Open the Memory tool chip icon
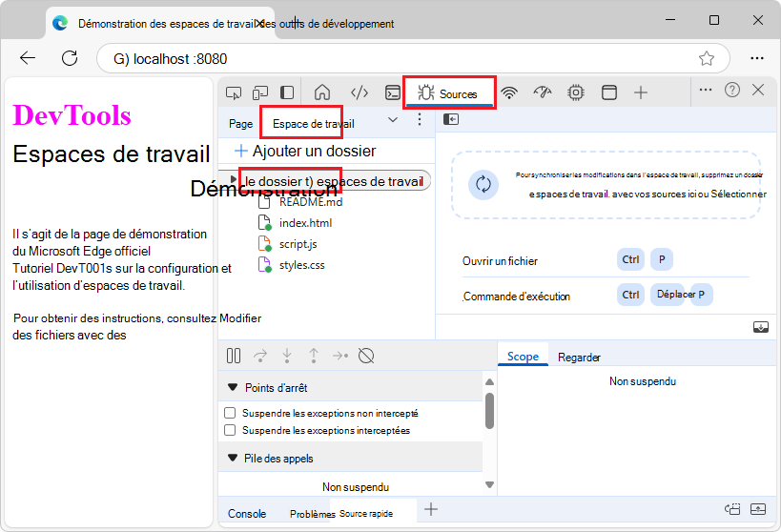The image size is (781, 532). pos(576,92)
